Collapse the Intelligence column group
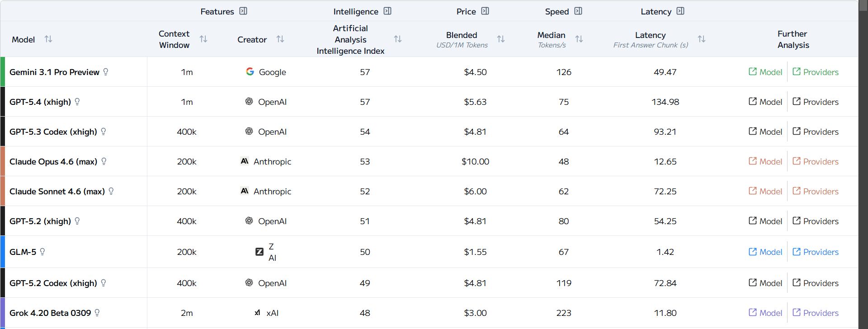The height and width of the screenshot is (329, 868). click(387, 11)
